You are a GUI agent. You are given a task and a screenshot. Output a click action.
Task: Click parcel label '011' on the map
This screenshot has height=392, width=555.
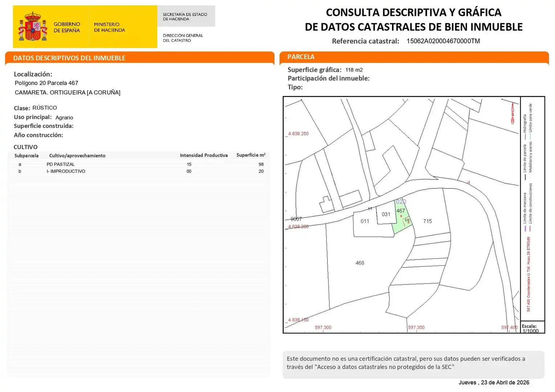click(x=365, y=221)
